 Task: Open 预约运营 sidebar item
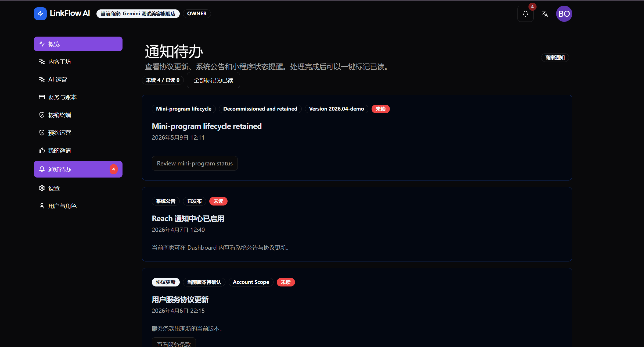pyautogui.click(x=78, y=133)
